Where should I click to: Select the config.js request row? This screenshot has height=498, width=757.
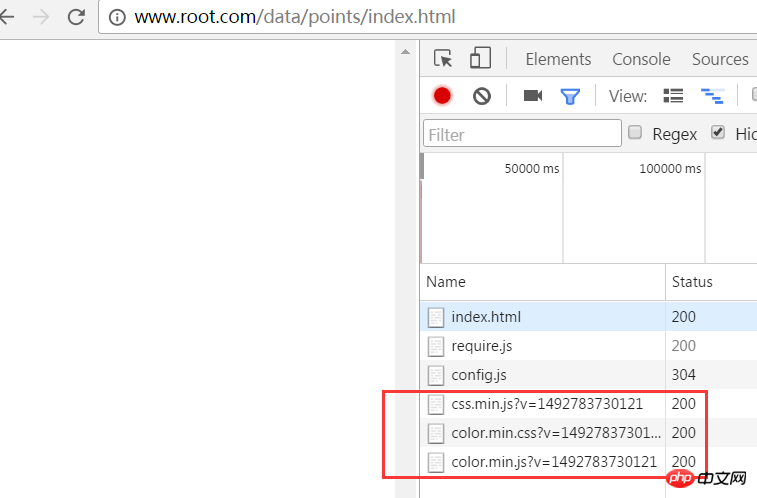coord(589,374)
